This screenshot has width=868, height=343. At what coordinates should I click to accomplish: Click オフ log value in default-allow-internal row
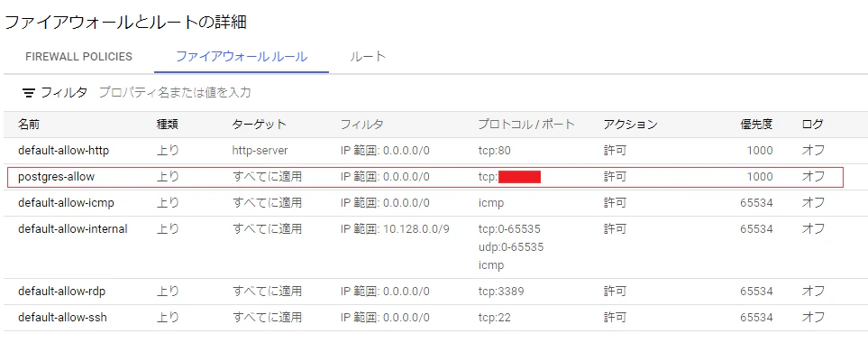[x=813, y=229]
